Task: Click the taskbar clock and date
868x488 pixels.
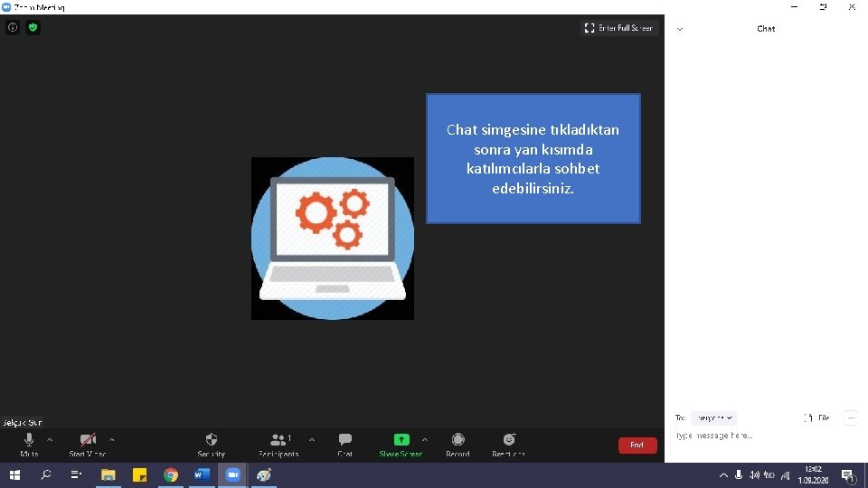Action: pos(813,475)
